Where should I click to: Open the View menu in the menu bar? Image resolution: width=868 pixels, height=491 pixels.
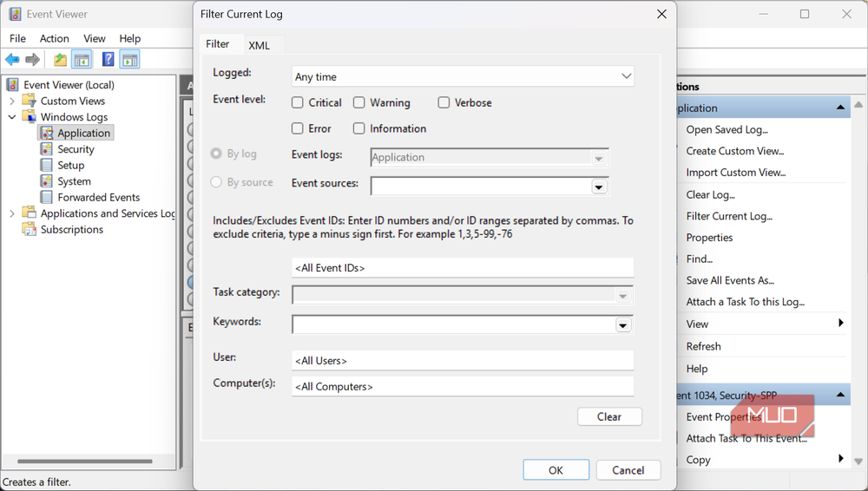95,38
